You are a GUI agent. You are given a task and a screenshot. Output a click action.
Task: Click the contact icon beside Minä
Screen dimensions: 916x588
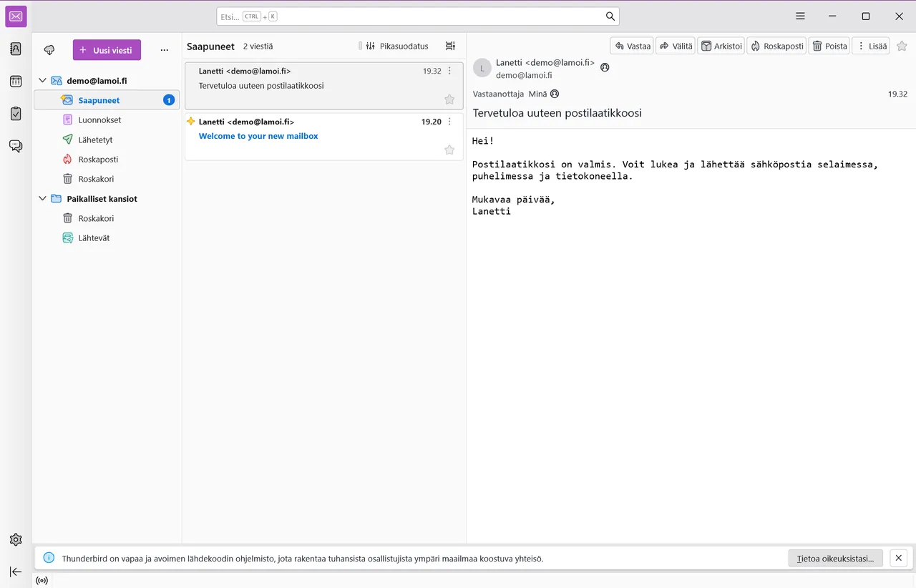pos(555,94)
